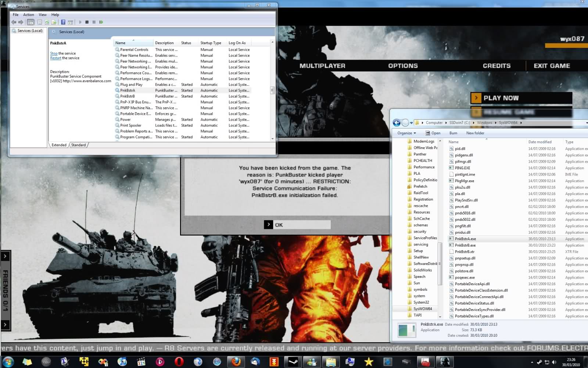Viewport: 588px width, 368px height.
Task: Toggle show/hide console tree button
Action: (x=31, y=22)
